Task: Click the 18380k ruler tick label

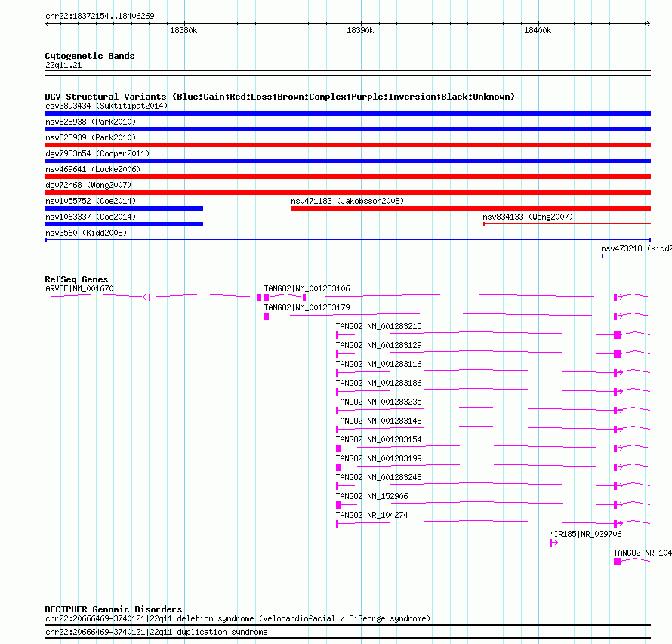Action: pos(183,30)
